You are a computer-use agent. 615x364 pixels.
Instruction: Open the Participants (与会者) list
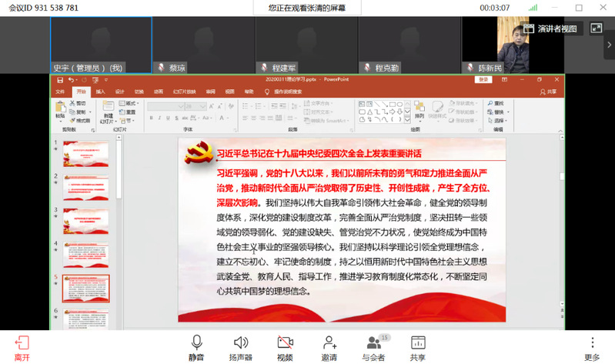point(374,342)
